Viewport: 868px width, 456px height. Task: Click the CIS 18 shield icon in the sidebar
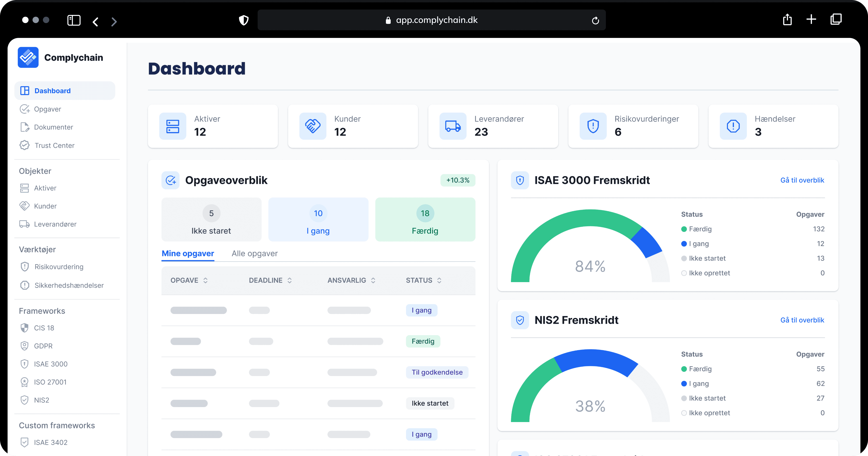coord(24,328)
